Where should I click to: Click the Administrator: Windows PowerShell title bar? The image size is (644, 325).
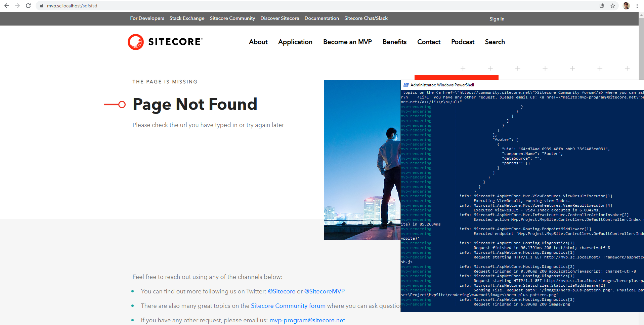[x=522, y=85]
